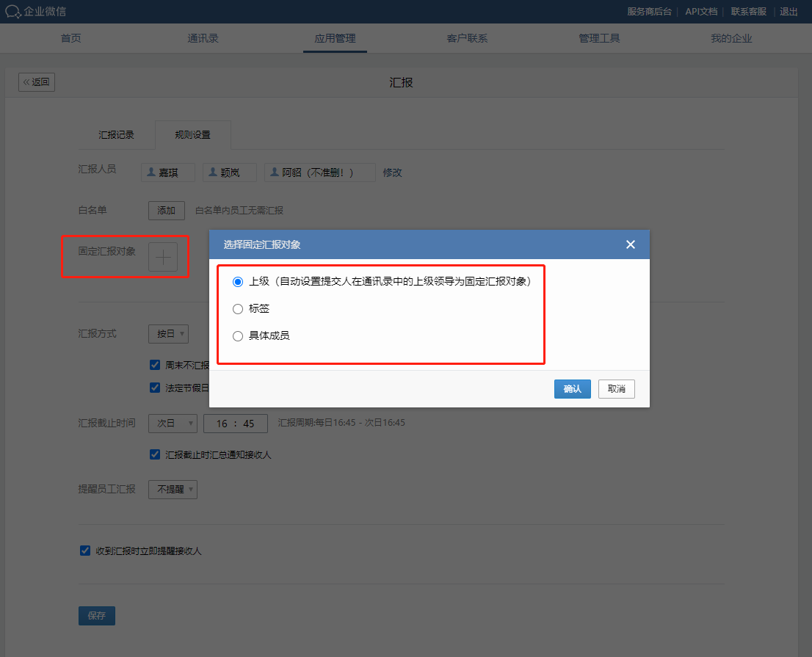The width and height of the screenshot is (812, 657).
Task: Open the 不提醒 reminder dropdown
Action: [173, 490]
